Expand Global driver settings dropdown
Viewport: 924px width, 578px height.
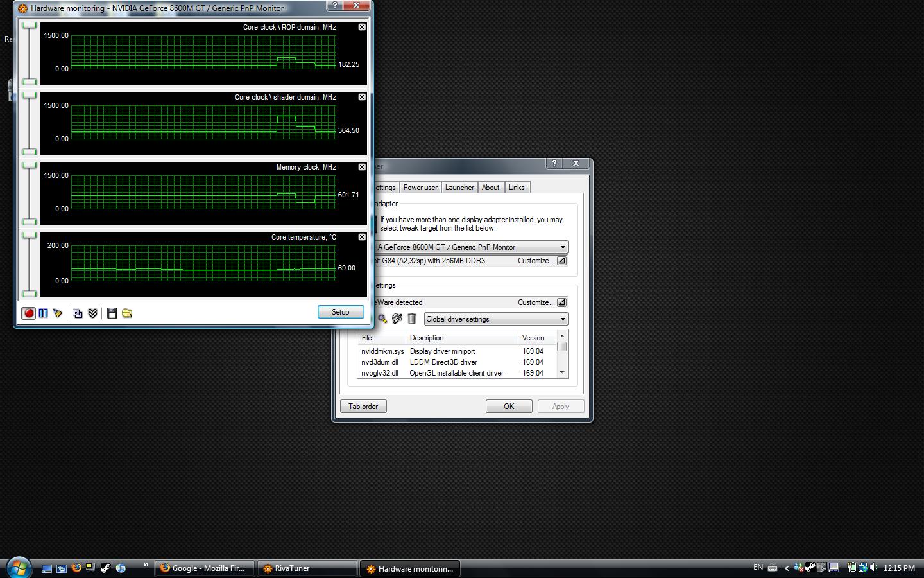point(563,319)
